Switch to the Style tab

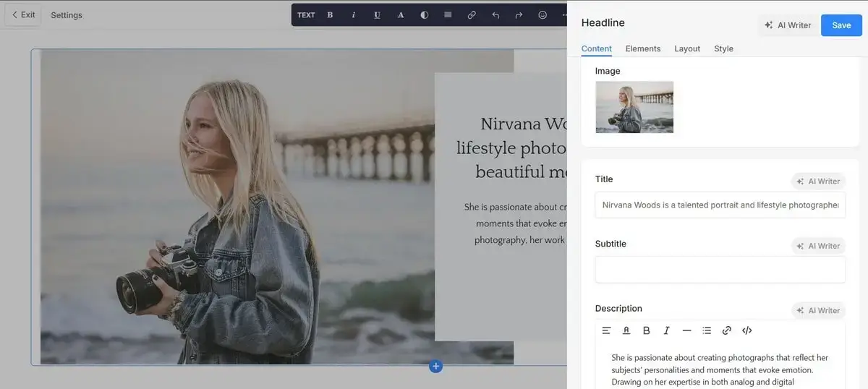tap(723, 48)
